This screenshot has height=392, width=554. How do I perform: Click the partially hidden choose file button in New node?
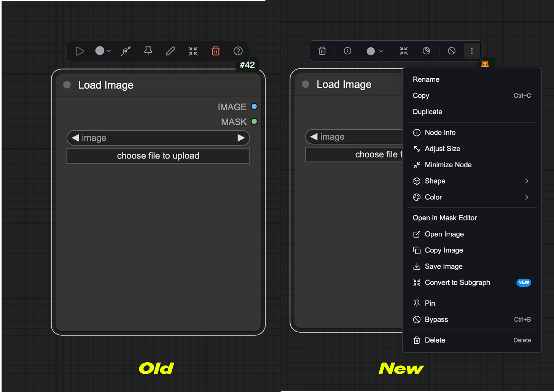[x=354, y=155]
